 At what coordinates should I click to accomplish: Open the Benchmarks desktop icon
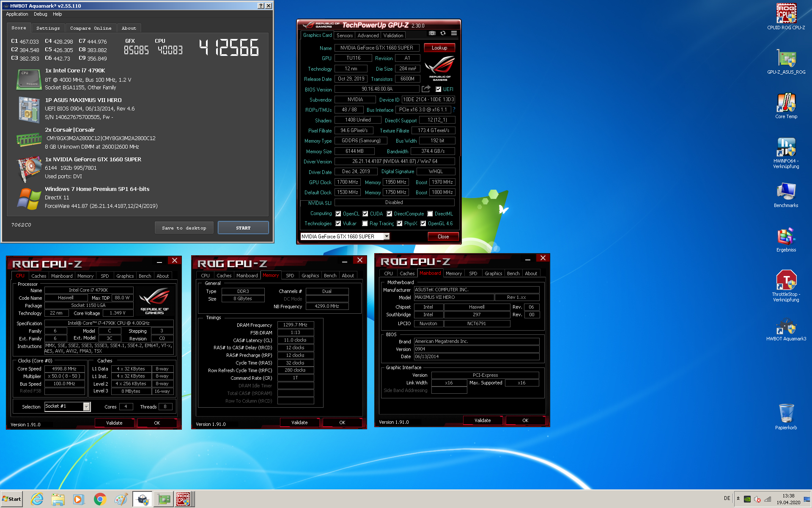(x=786, y=195)
